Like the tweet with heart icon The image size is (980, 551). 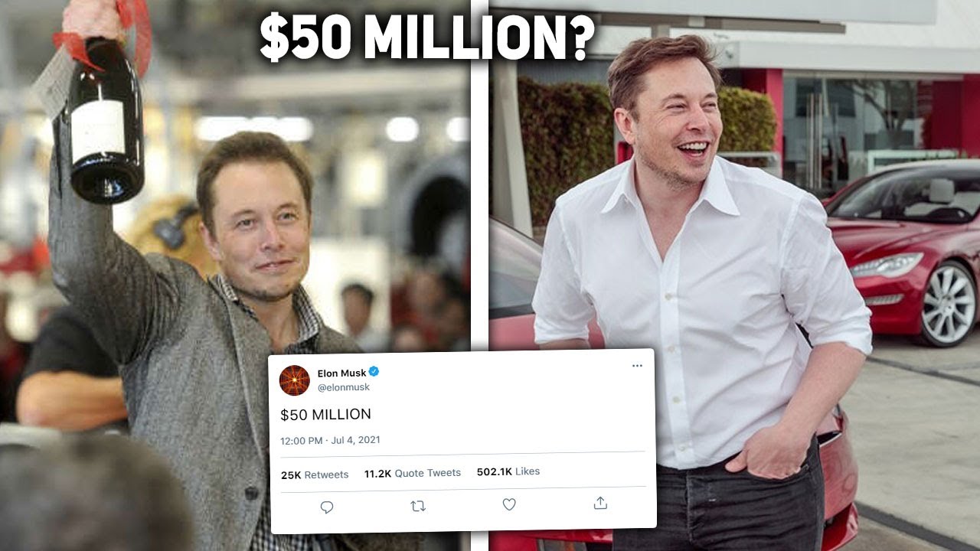tap(509, 504)
